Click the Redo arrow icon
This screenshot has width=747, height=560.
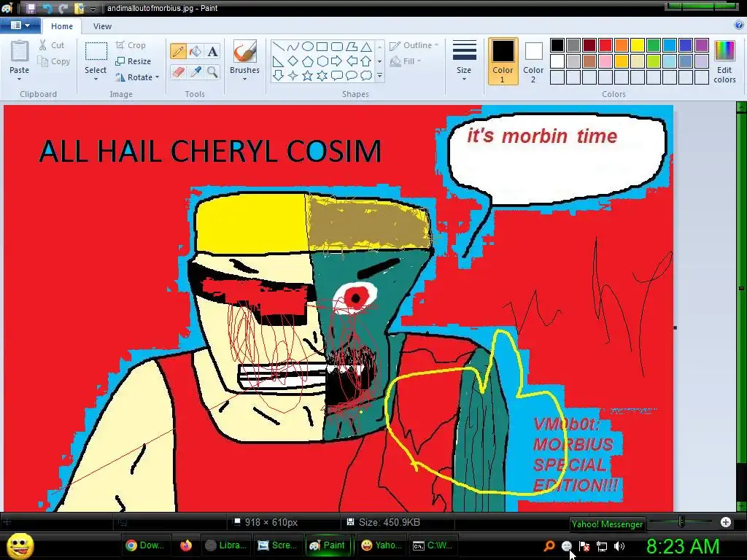click(63, 8)
